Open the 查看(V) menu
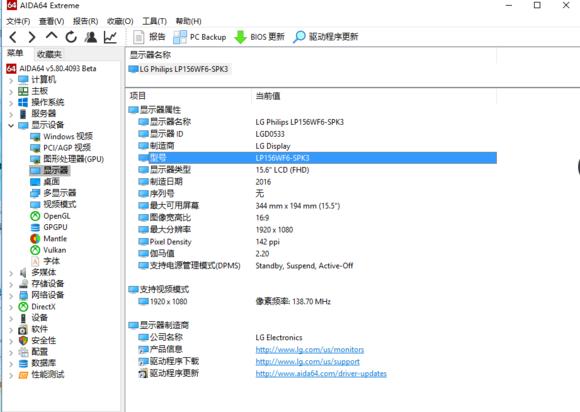This screenshot has width=580, height=412. point(51,21)
